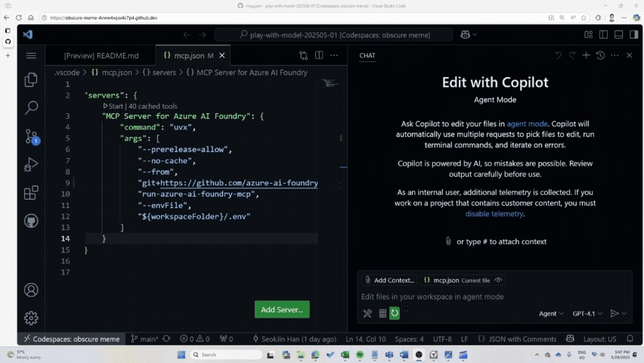
Task: Undo last chat request
Action: click(558, 55)
